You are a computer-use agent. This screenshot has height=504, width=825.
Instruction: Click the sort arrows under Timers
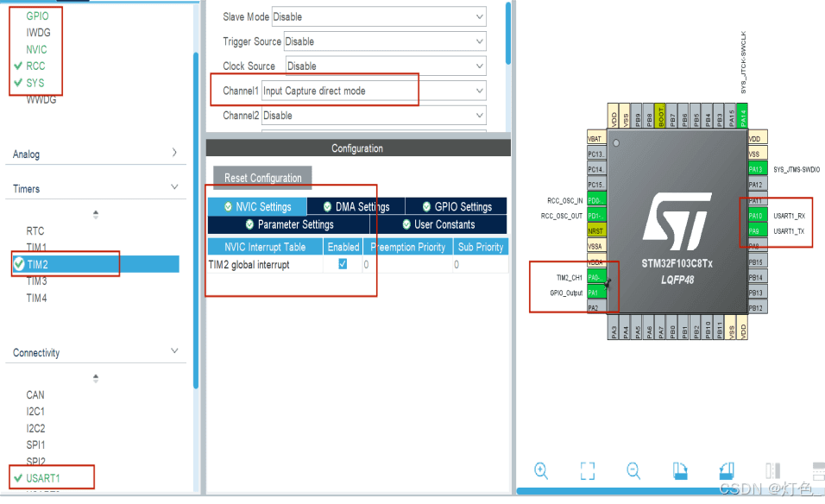click(95, 214)
